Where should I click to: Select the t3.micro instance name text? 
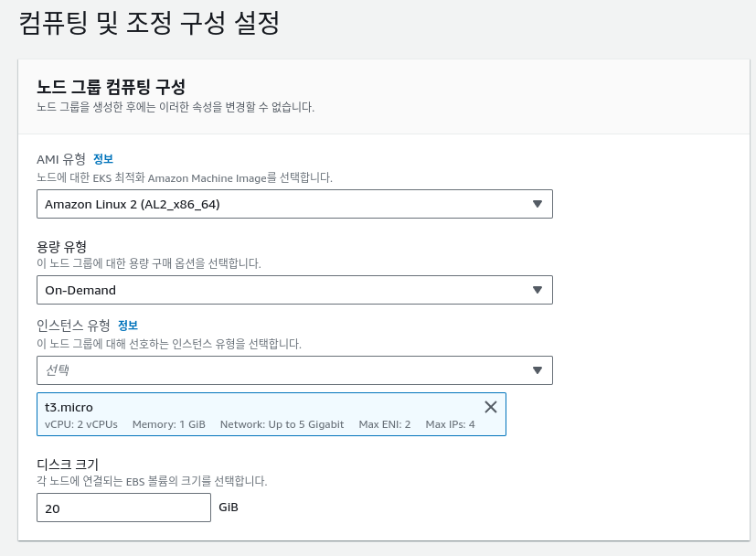click(69, 408)
